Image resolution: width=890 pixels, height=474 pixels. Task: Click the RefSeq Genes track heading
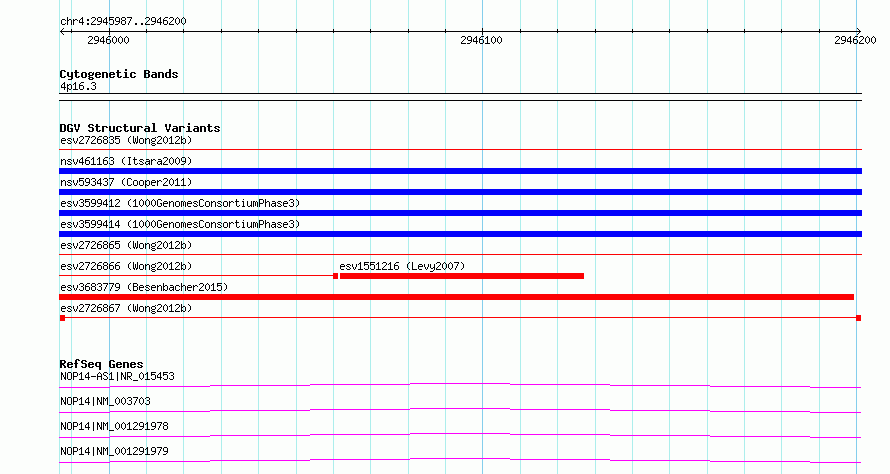(101, 364)
